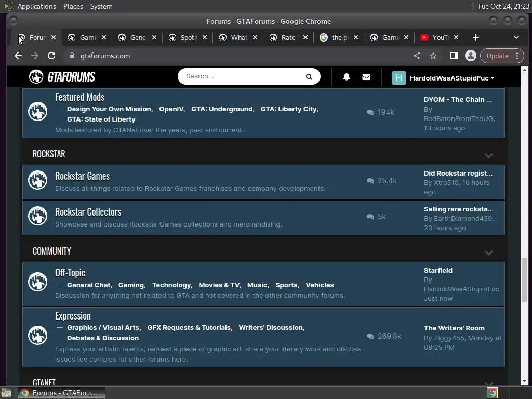
Task: Click the show desktop icon in taskbar
Action: [x=6, y=393]
